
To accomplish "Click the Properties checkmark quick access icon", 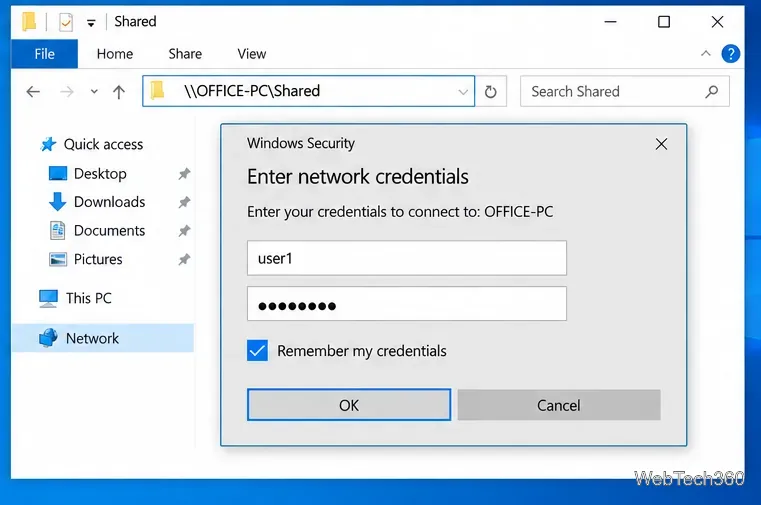I will pos(66,22).
